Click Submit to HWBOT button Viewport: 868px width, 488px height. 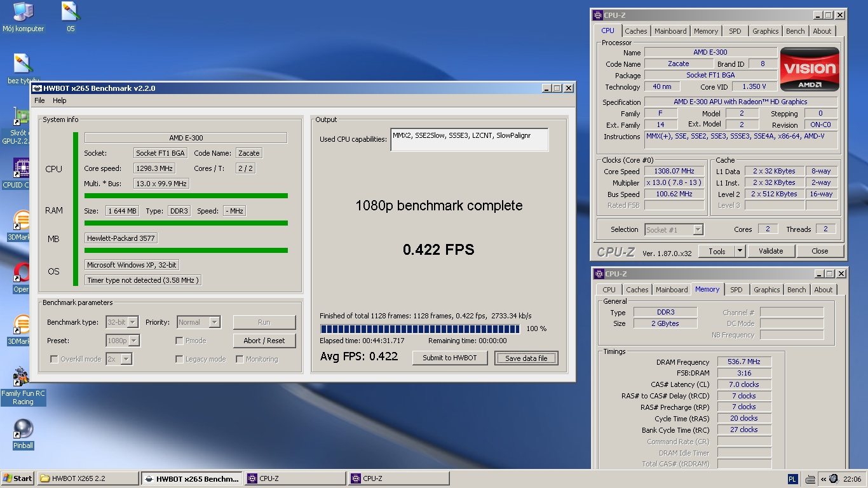[x=450, y=358]
